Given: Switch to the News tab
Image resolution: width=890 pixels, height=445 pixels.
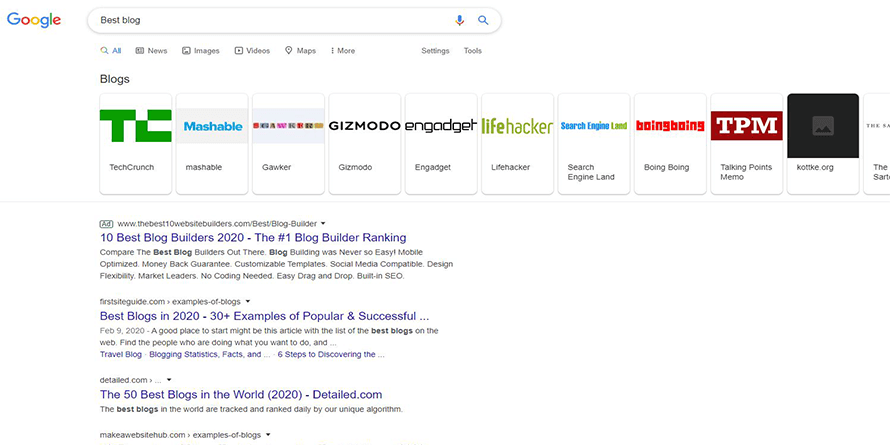Looking at the screenshot, I should pyautogui.click(x=152, y=51).
